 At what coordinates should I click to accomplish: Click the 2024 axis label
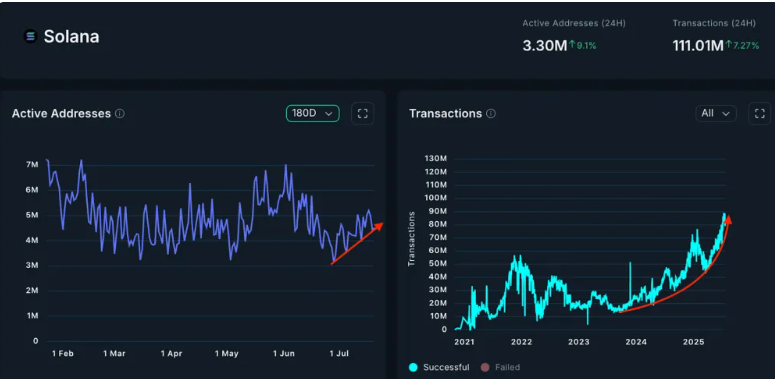coord(636,342)
